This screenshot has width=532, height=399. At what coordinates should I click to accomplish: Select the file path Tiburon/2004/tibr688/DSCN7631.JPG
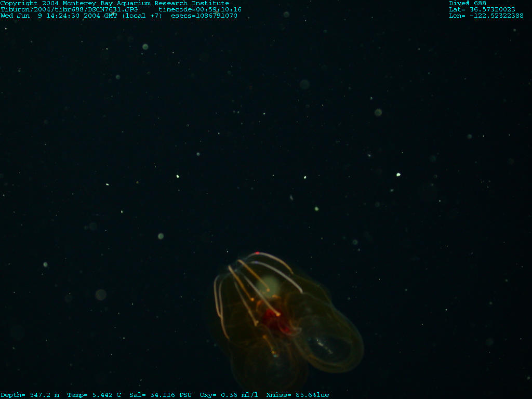point(69,9)
